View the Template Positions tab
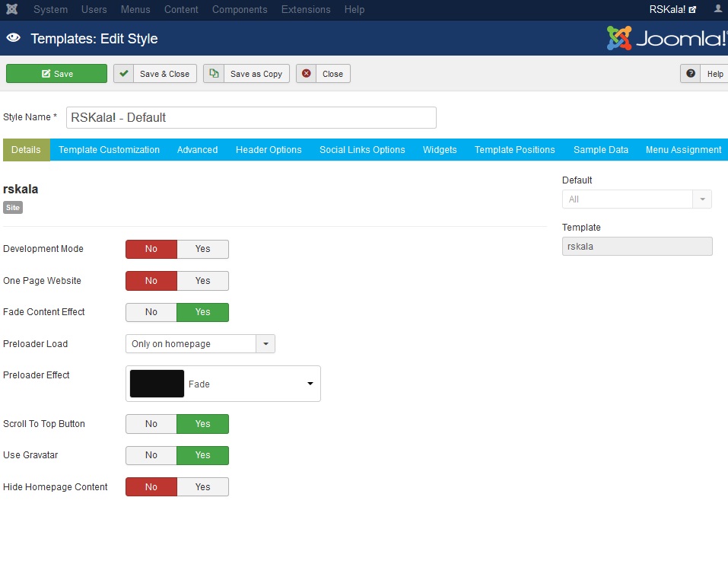The width and height of the screenshot is (728, 561). coord(514,150)
